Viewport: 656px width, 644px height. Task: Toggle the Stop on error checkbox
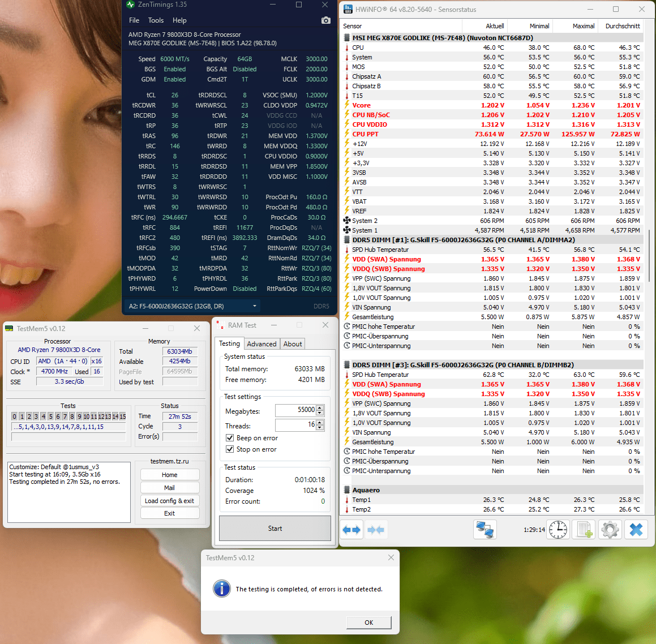point(229,449)
